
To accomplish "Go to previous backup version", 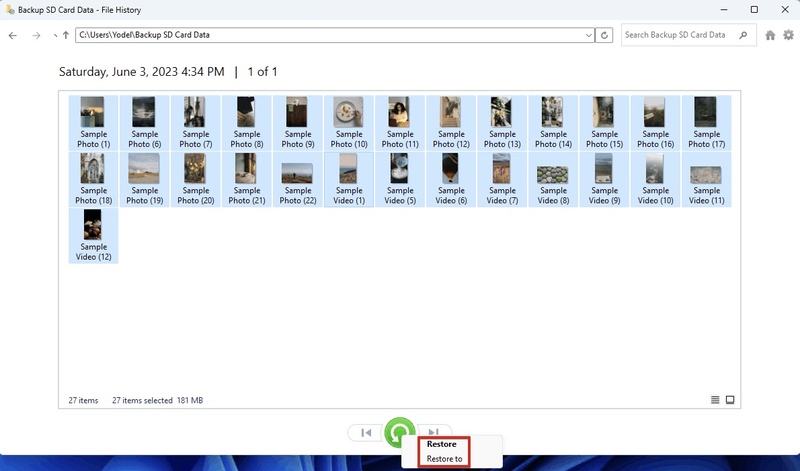I will coord(366,433).
